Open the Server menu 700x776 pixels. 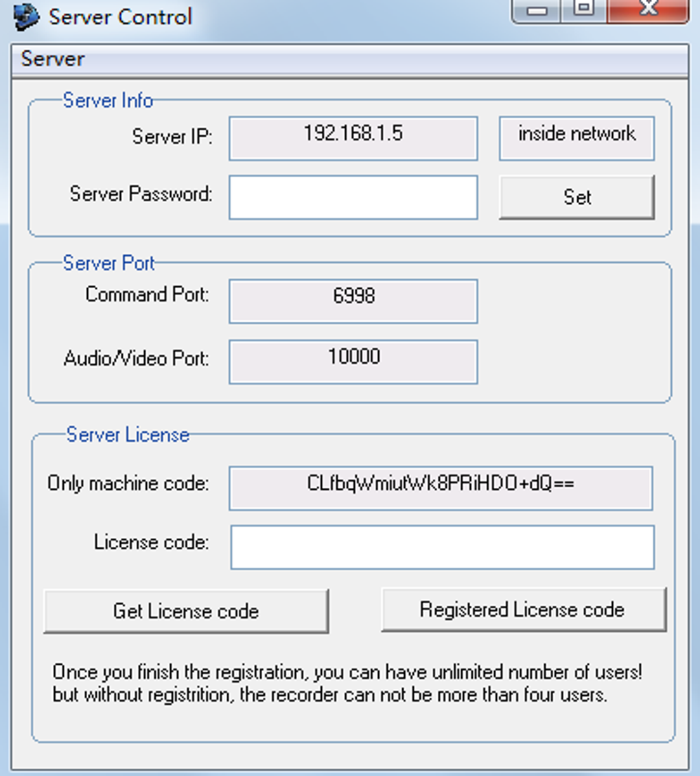coord(52,59)
